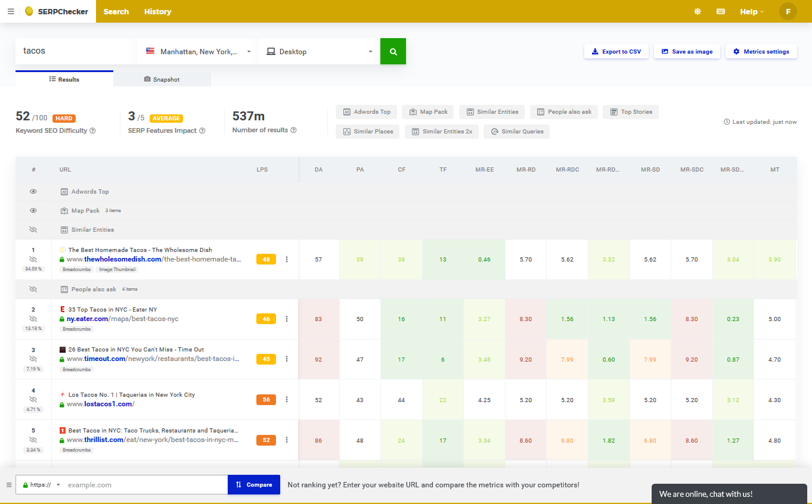Open the Desktop device dropdown
This screenshot has height=504, width=812.
[x=319, y=51]
